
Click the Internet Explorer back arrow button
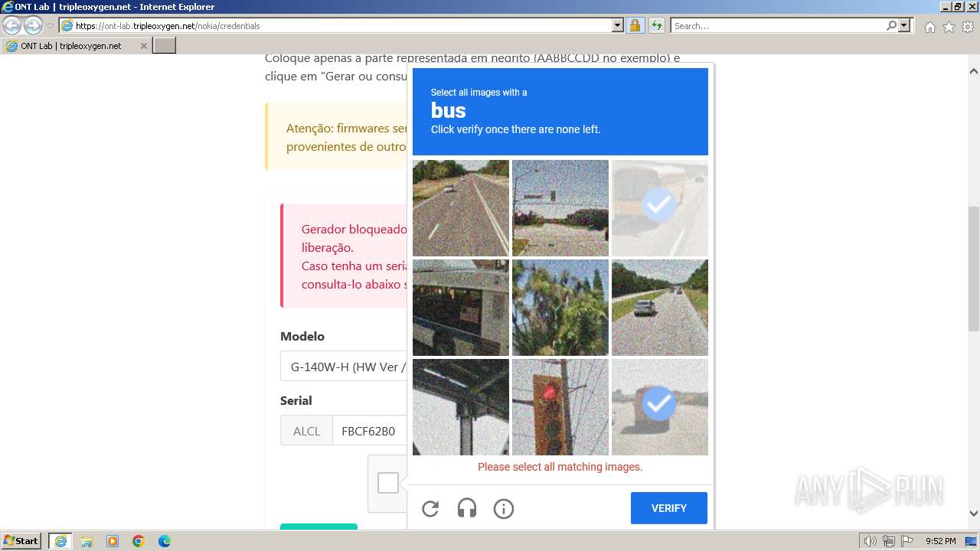point(12,25)
